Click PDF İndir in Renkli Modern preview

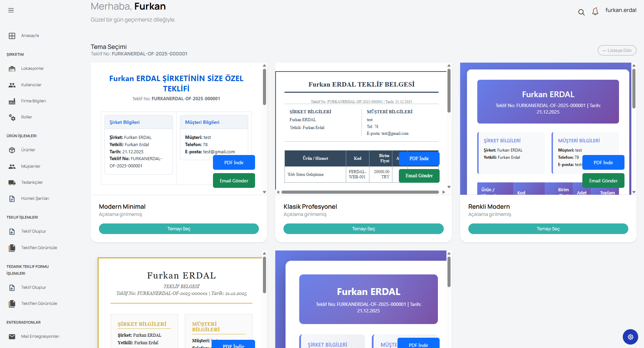603,163
